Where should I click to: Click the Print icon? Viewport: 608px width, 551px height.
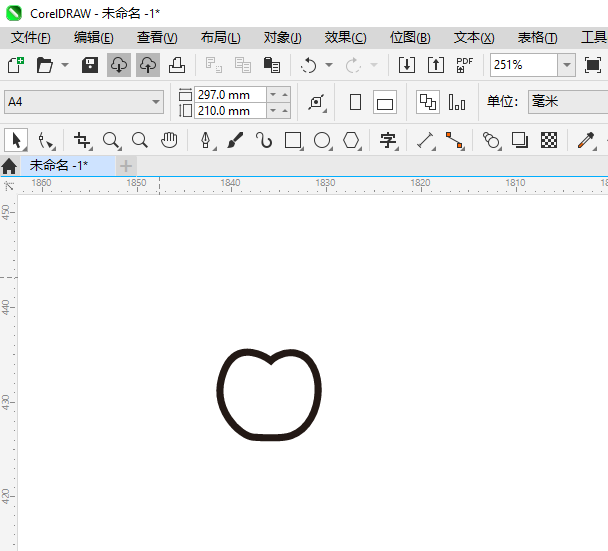click(177, 65)
